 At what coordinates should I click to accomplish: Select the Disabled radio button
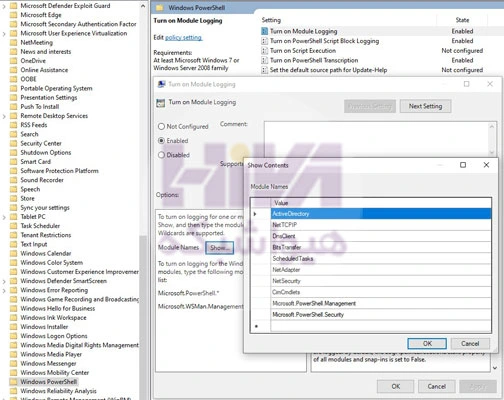(161, 155)
